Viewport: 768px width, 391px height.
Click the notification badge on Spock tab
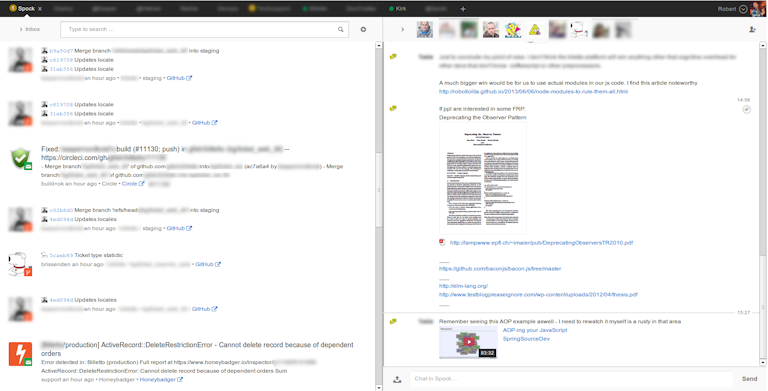pos(13,9)
